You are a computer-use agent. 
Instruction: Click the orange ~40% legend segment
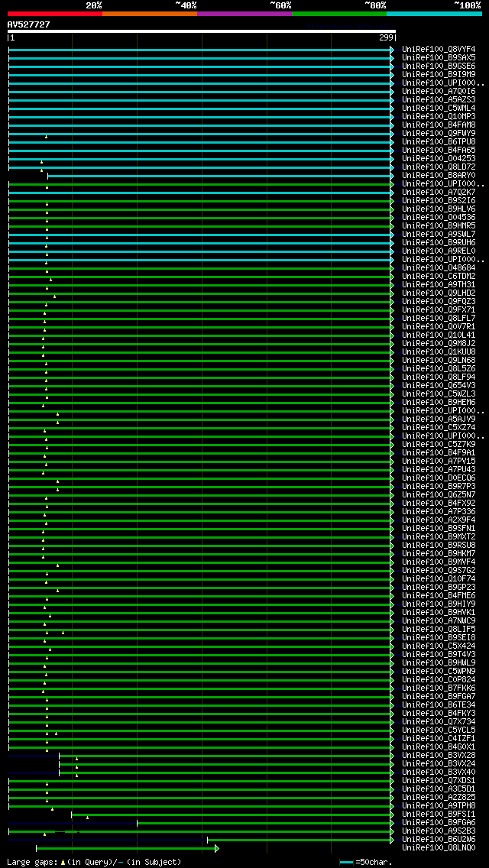(149, 13)
